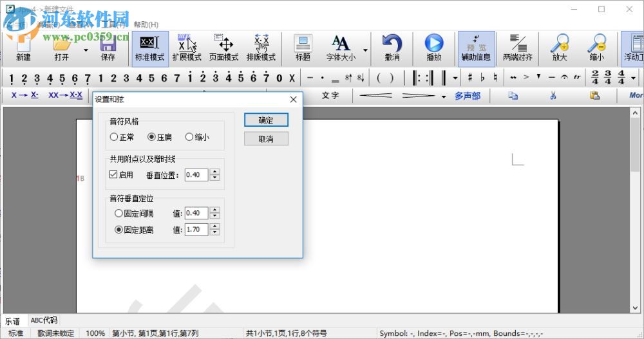The width and height of the screenshot is (644, 339).
Task: Decrease 垂直位置 value with down arrow
Action: click(215, 178)
